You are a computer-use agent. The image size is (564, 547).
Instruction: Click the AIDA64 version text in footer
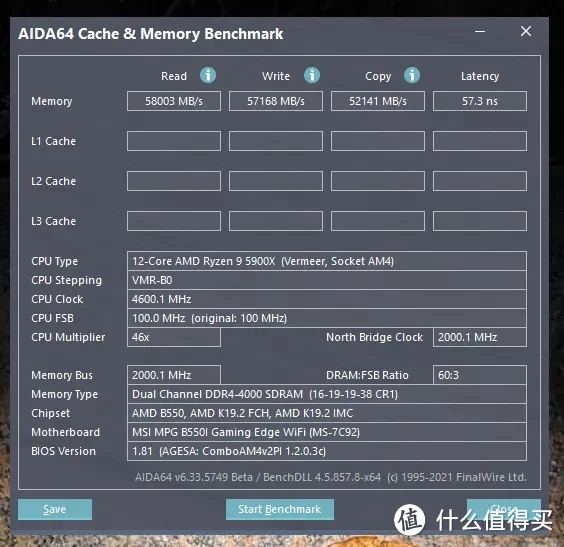click(x=331, y=477)
